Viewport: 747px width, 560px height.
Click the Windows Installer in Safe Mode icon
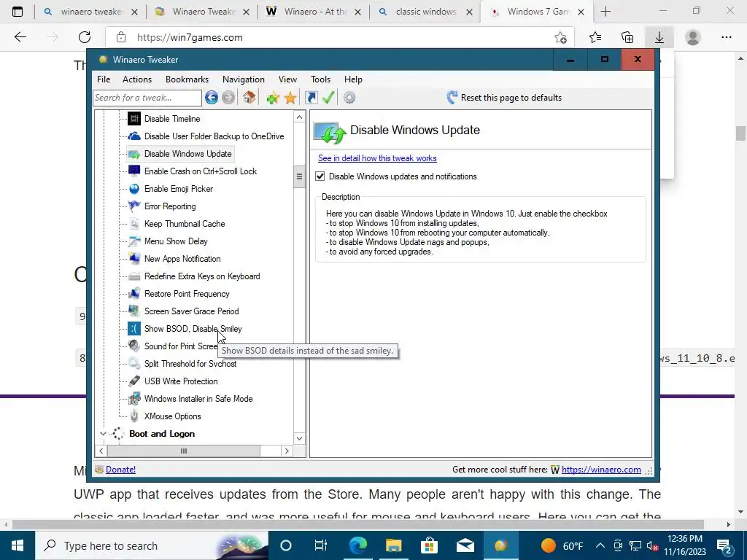point(134,399)
